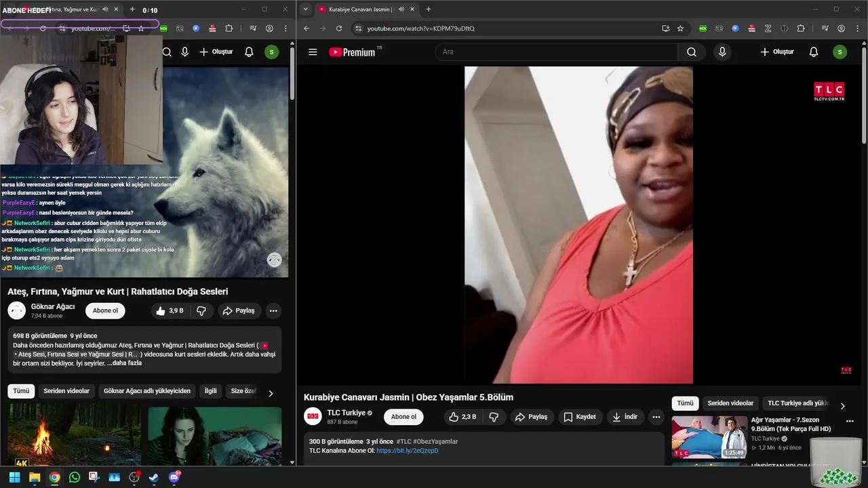Open Chrome profile icon in right browser
The width and height of the screenshot is (868, 488).
tap(842, 28)
